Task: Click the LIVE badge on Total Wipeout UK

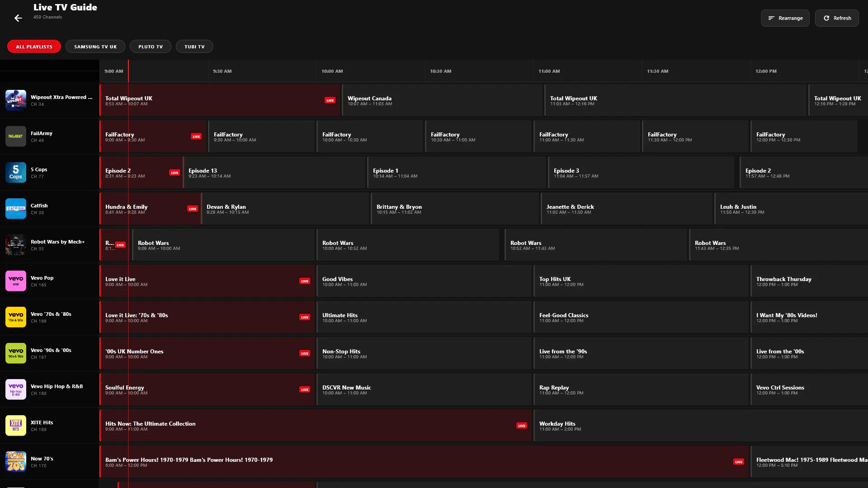Action: [x=330, y=100]
